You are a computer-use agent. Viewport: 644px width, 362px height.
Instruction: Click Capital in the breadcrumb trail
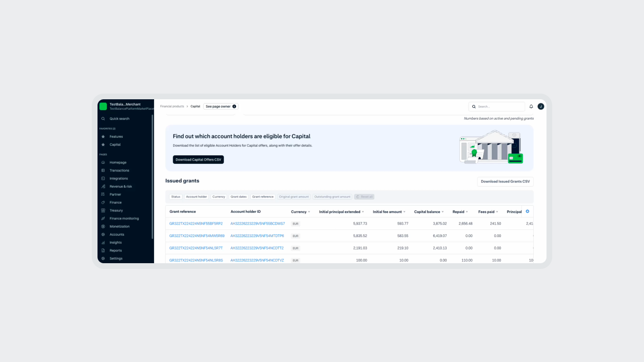click(195, 106)
